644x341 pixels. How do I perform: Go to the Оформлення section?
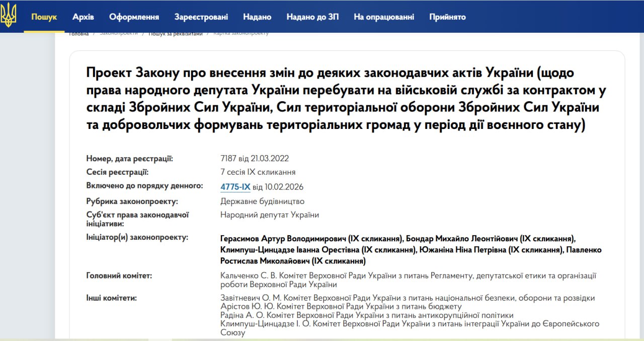pos(134,17)
